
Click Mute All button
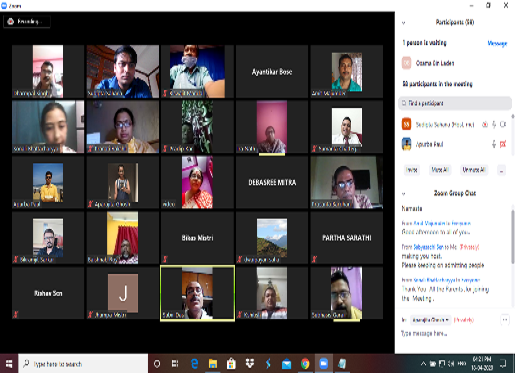440,170
